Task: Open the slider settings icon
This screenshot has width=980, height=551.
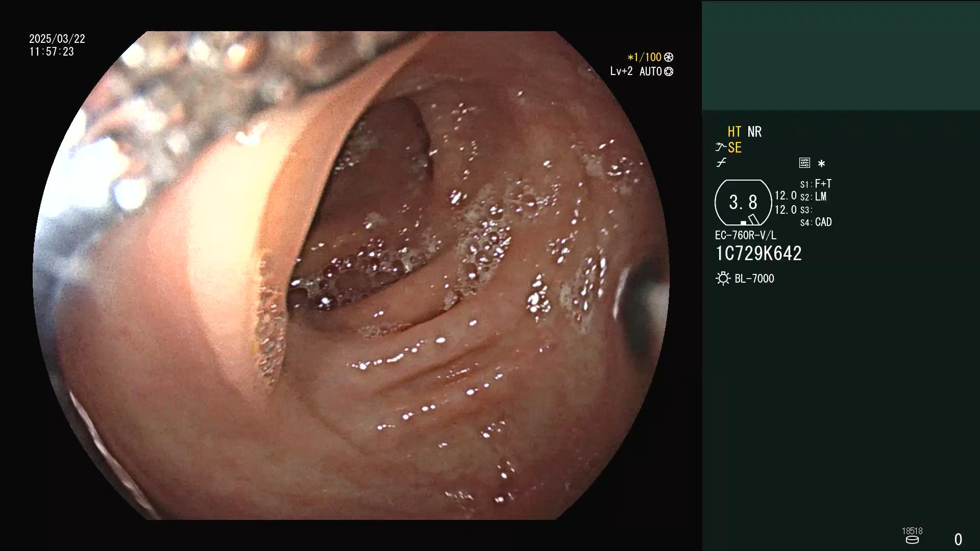Action: click(x=804, y=163)
